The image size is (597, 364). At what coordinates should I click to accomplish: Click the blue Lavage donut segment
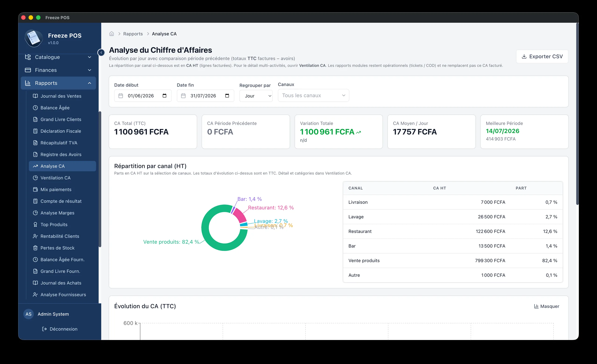tap(243, 224)
